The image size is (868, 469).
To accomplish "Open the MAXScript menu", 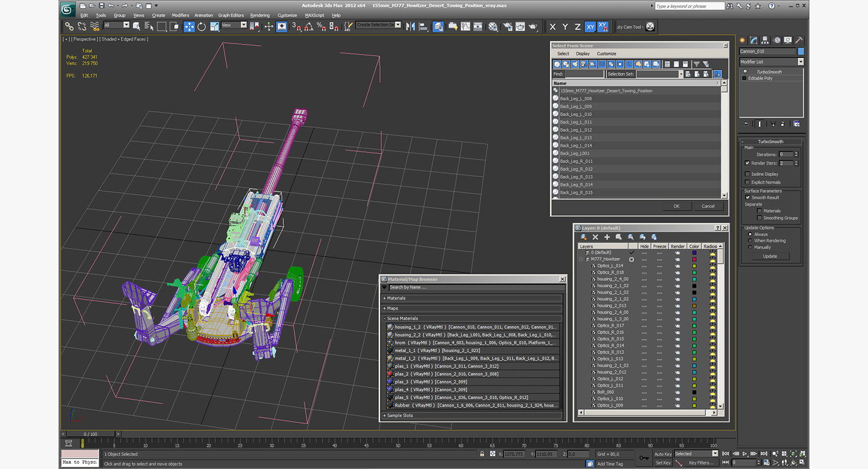I will point(314,15).
